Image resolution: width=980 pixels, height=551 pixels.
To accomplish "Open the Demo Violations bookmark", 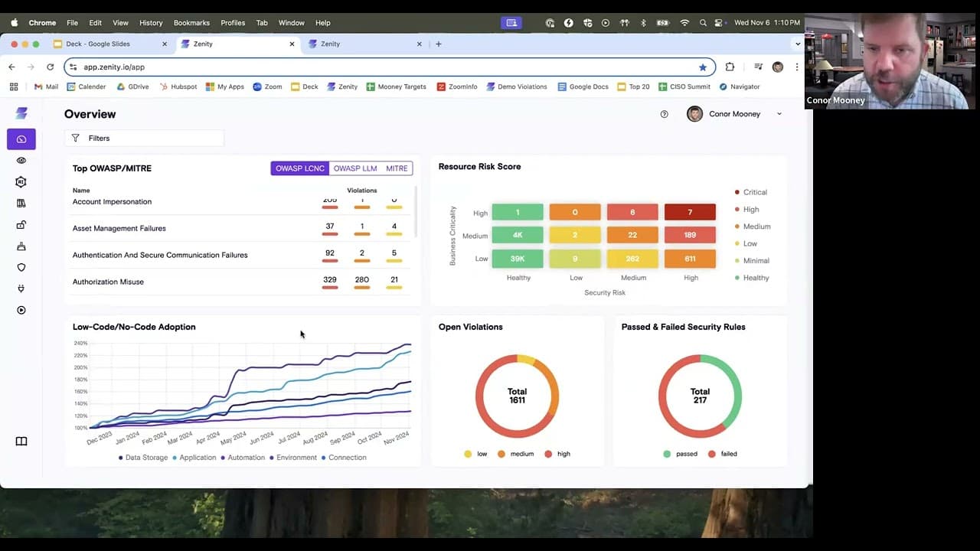I will click(x=517, y=86).
